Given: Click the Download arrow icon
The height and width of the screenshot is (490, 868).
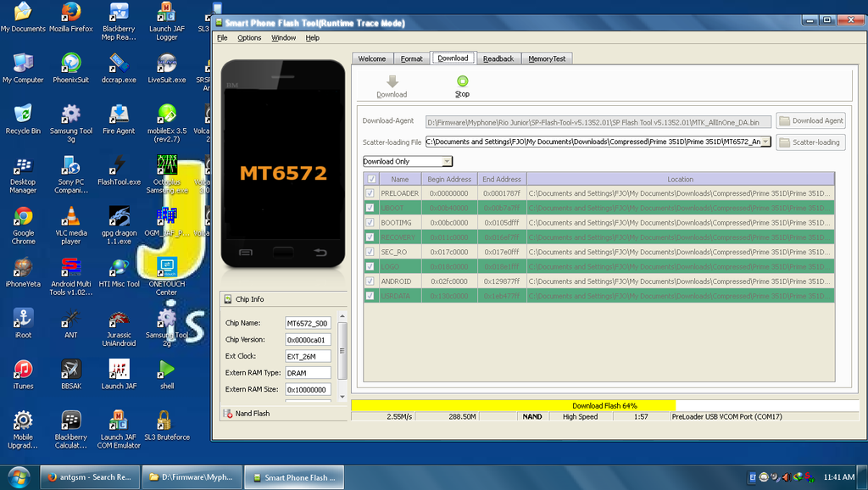Looking at the screenshot, I should click(392, 81).
